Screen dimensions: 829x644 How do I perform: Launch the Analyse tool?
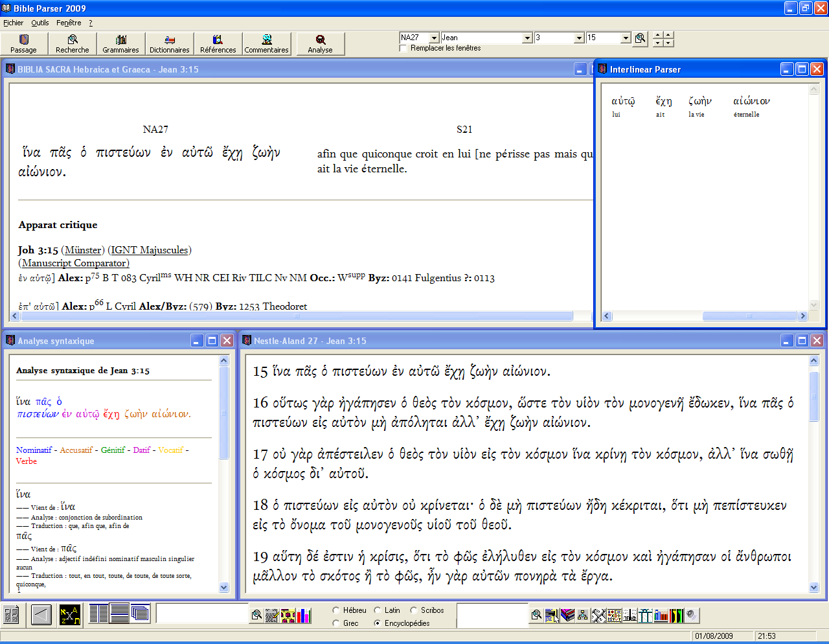pos(321,44)
